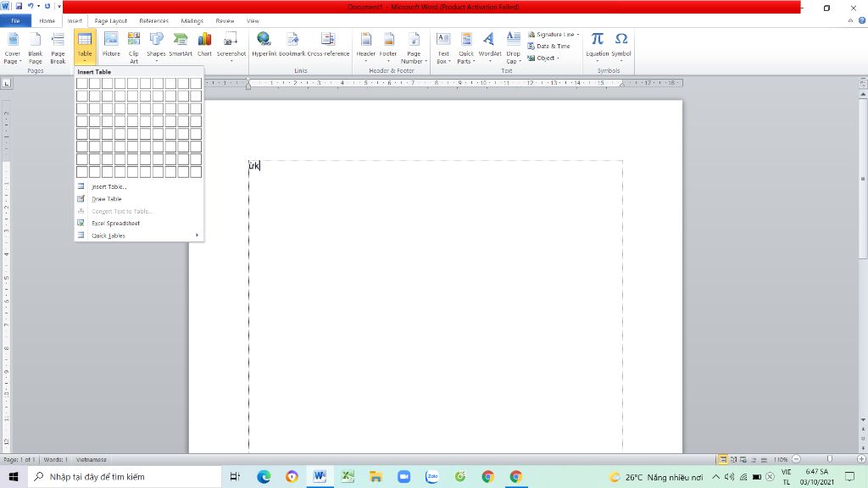868x488 pixels.
Task: Switch to the Mailings tab
Action: point(192,21)
